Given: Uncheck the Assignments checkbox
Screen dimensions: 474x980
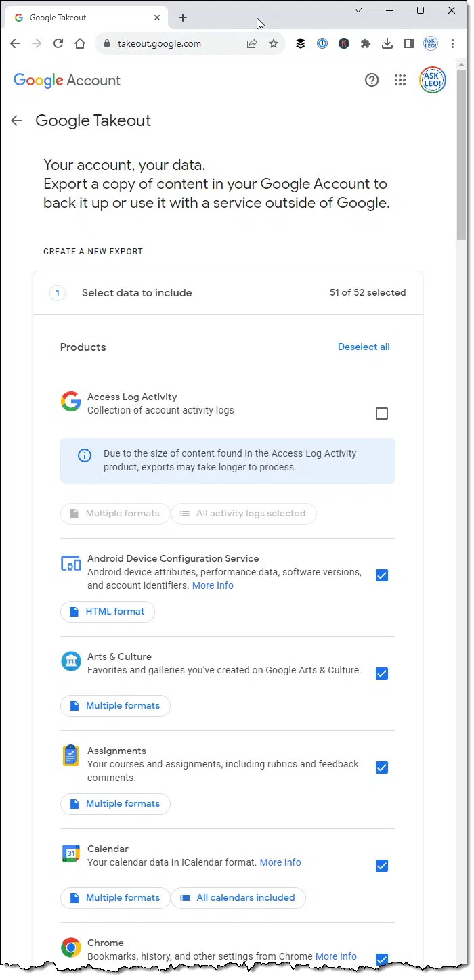Looking at the screenshot, I should [x=382, y=767].
